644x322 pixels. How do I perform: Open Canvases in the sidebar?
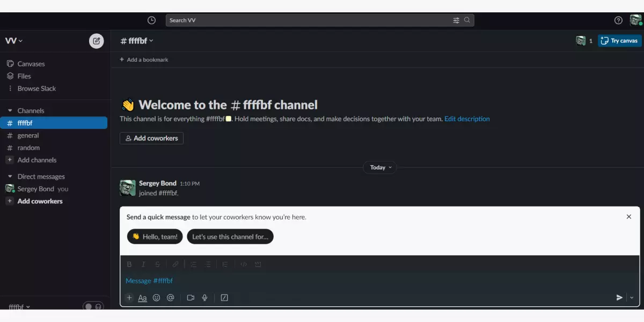pos(31,64)
